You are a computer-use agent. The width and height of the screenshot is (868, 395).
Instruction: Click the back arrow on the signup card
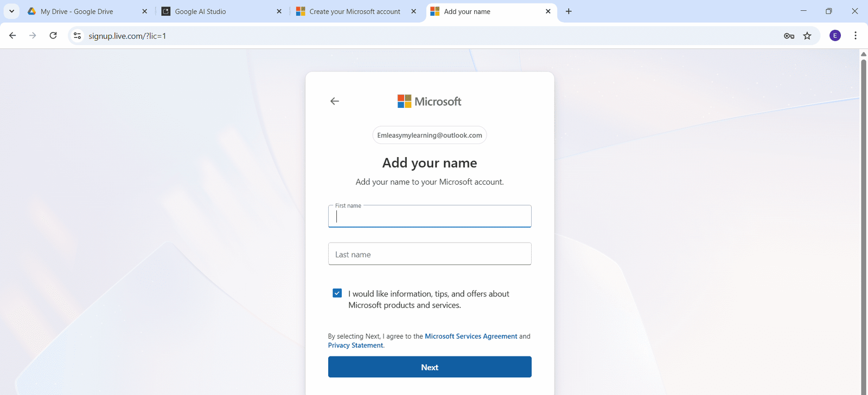[x=335, y=101]
